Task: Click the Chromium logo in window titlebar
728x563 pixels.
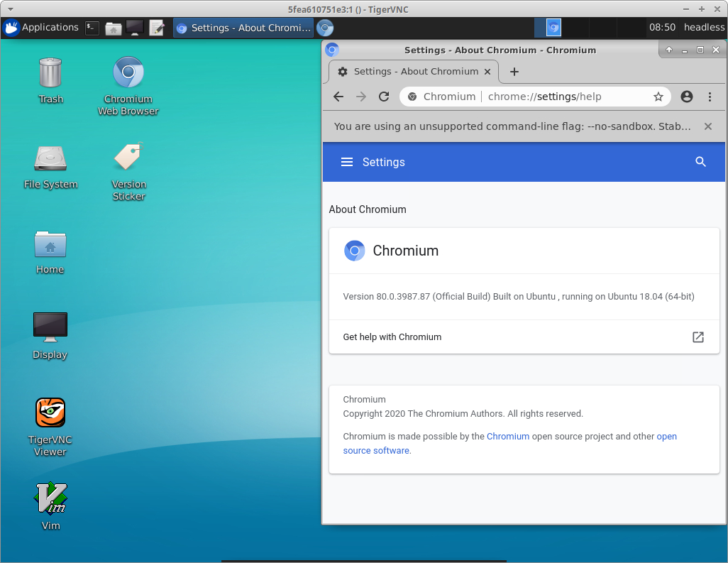Action: coord(332,50)
